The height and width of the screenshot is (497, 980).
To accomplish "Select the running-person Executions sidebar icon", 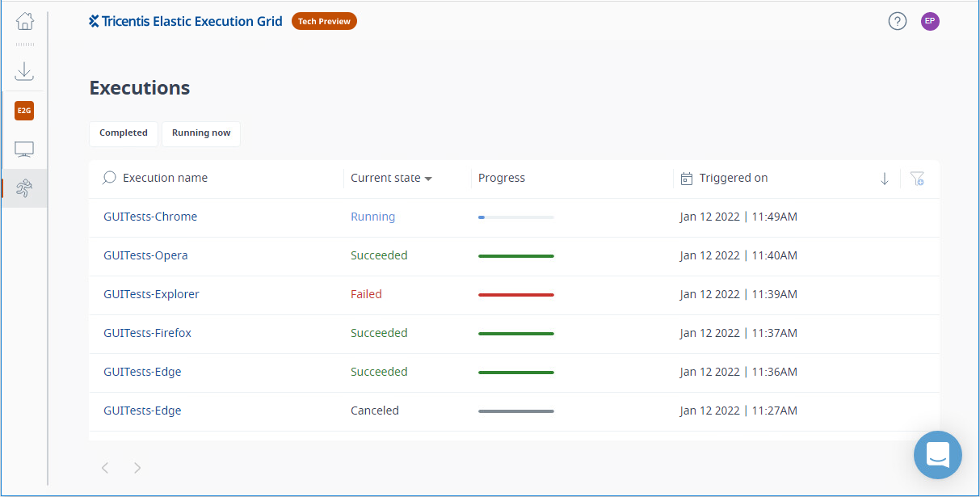I will [x=24, y=188].
